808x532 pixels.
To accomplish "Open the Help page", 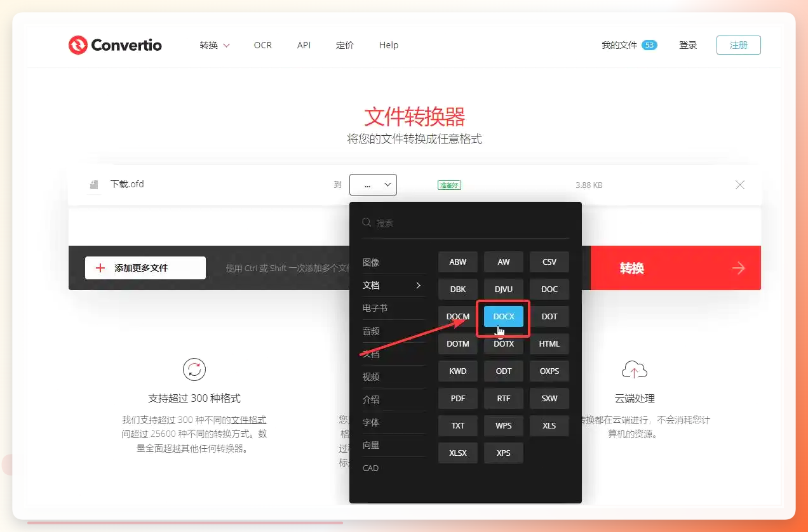I will click(x=389, y=45).
